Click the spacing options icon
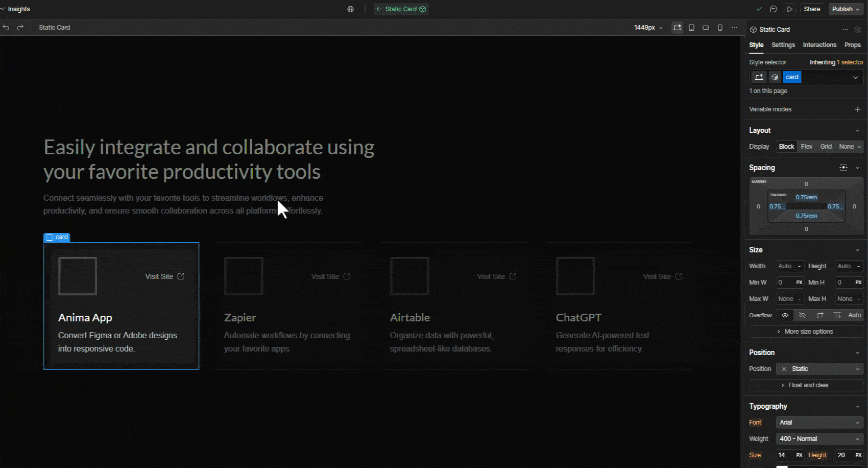This screenshot has height=468, width=868. (843, 168)
